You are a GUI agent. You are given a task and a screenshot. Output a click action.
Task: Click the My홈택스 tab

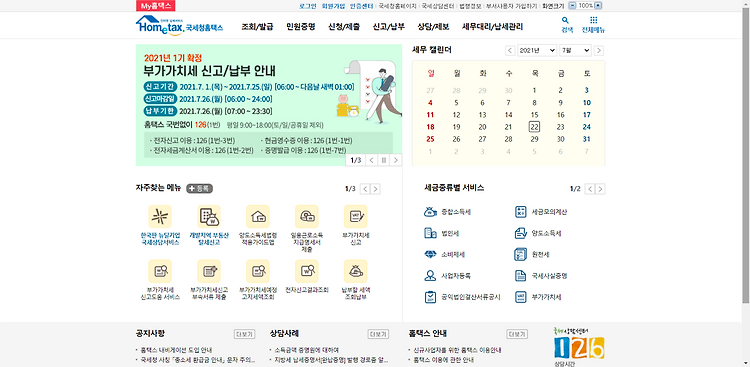tap(155, 6)
